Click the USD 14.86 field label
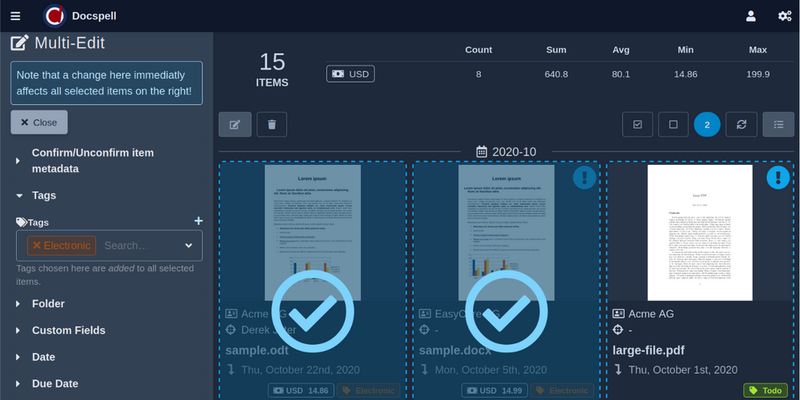800x400 pixels. (x=301, y=391)
